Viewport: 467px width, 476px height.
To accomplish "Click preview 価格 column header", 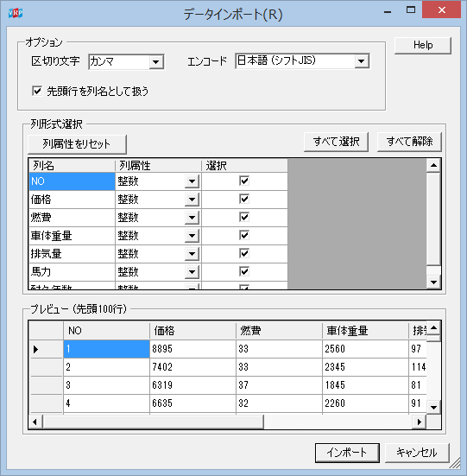I will pos(192,331).
